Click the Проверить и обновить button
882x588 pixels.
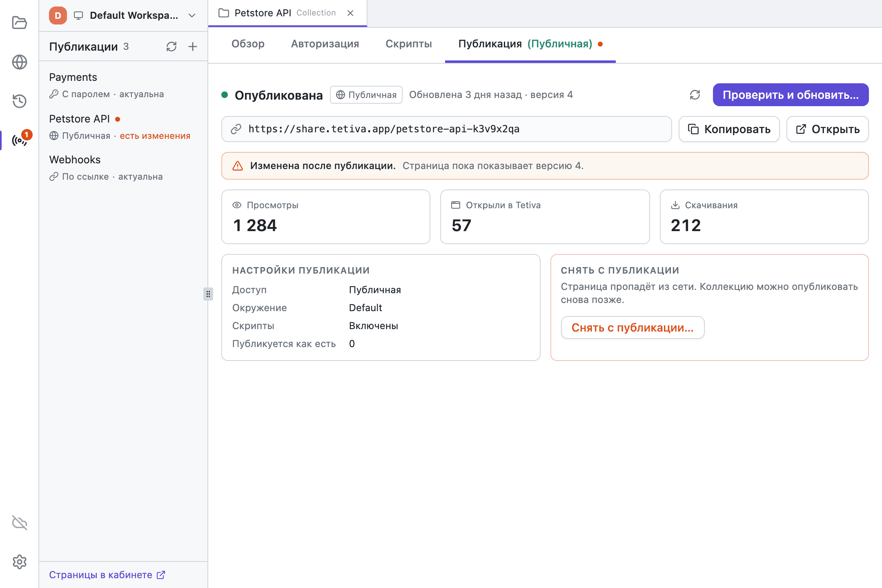tap(791, 95)
